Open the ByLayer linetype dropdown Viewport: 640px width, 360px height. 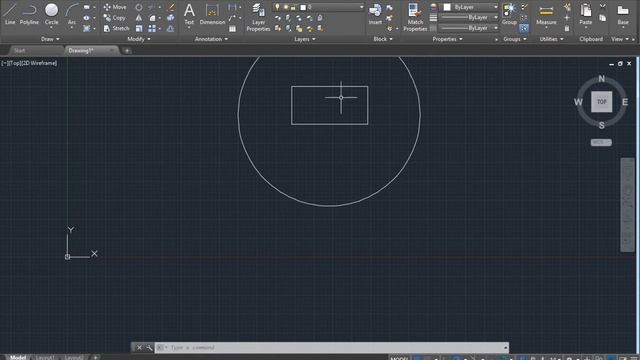(x=495, y=28)
